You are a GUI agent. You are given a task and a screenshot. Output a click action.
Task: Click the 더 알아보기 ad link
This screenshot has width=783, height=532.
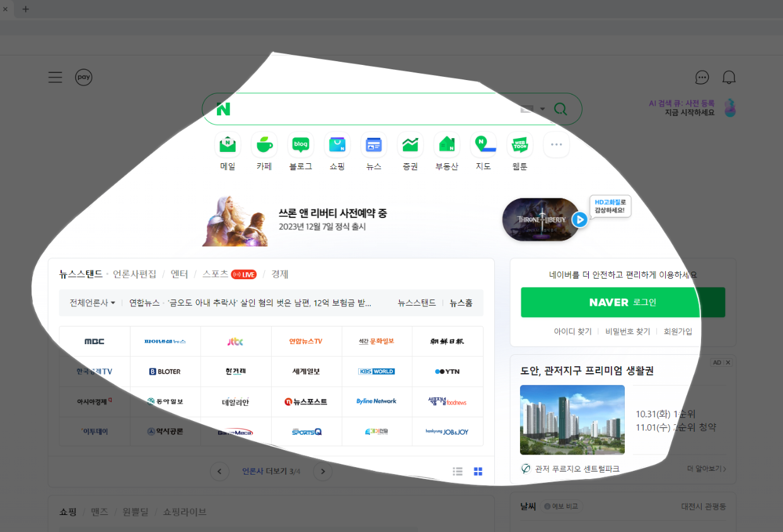click(707, 469)
